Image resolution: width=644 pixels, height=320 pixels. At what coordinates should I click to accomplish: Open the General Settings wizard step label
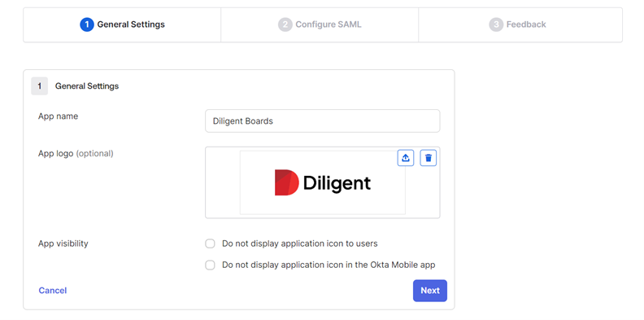click(131, 24)
